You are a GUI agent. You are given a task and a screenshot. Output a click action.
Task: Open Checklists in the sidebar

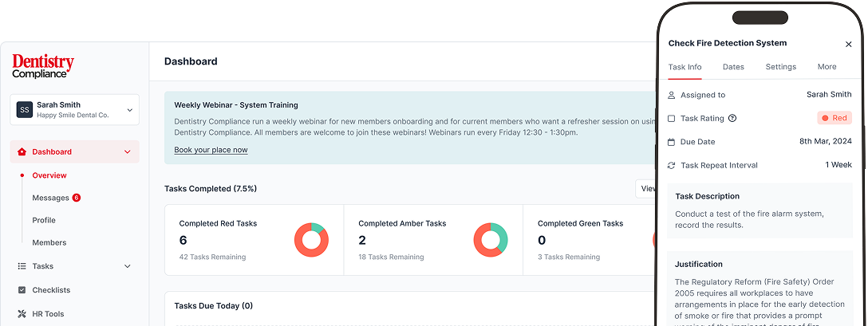coord(51,290)
